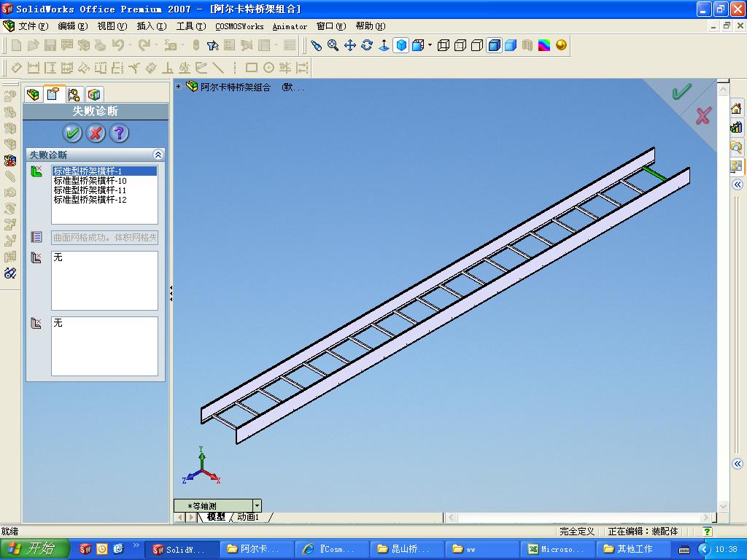Confirm with the viewport corner green check
Image resolution: width=747 pixels, height=560 pixels.
coord(681,91)
